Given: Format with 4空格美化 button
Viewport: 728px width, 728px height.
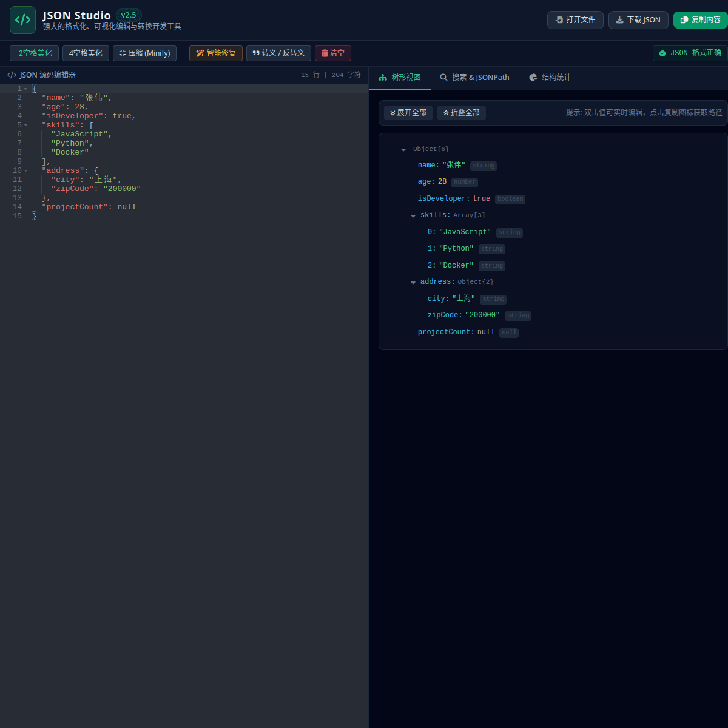Looking at the screenshot, I should click(x=86, y=53).
